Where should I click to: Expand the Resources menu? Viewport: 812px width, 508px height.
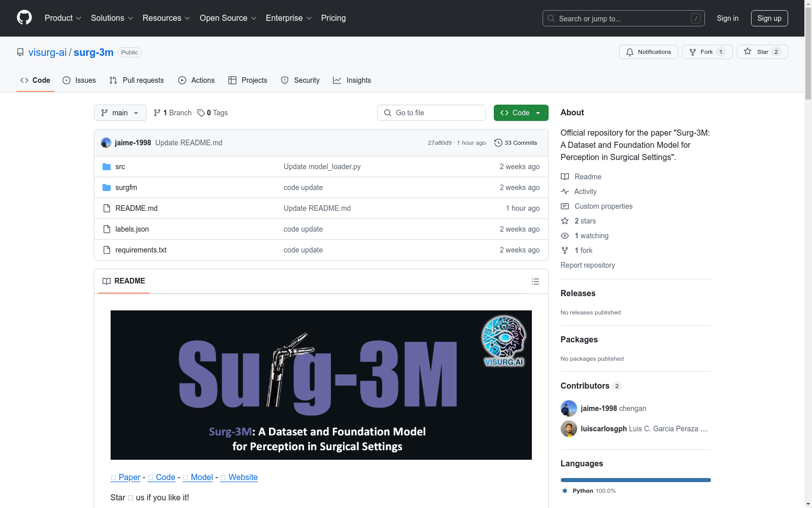point(166,18)
